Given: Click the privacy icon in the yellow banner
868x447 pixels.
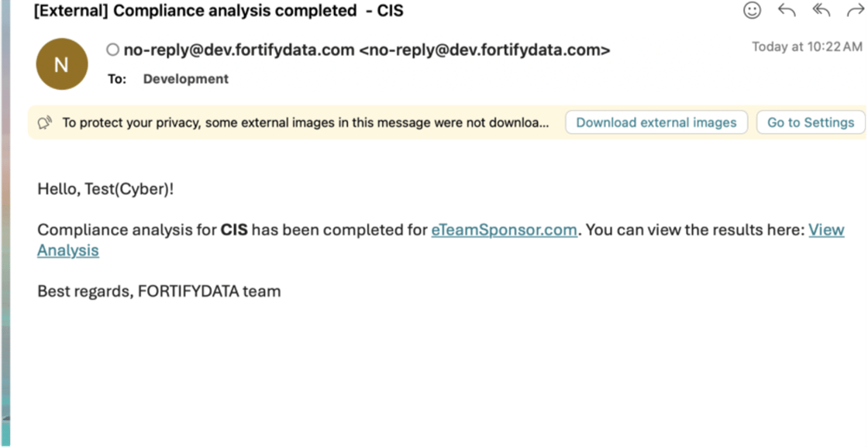Looking at the screenshot, I should pyautogui.click(x=45, y=122).
